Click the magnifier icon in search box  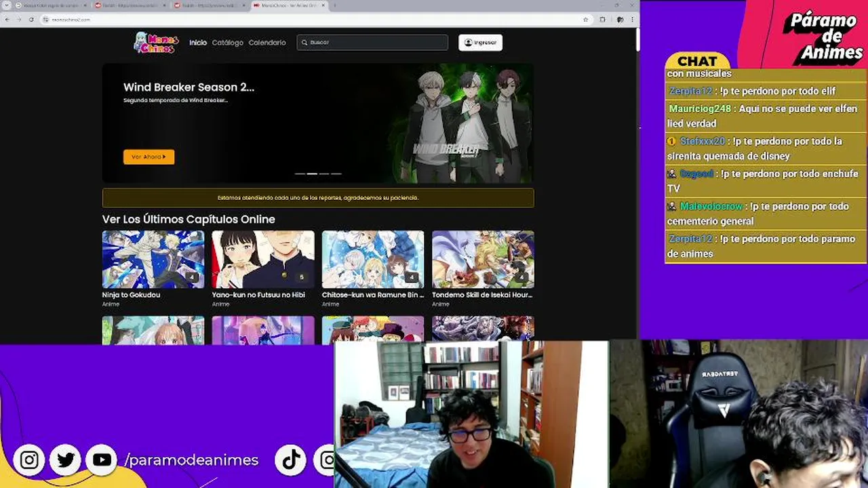pos(304,42)
